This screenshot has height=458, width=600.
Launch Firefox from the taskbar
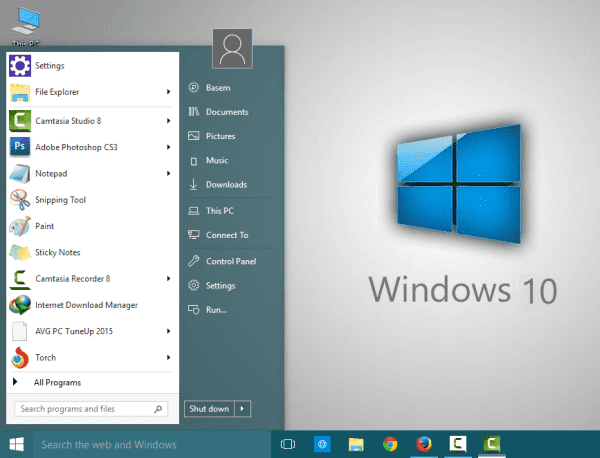pyautogui.click(x=424, y=444)
